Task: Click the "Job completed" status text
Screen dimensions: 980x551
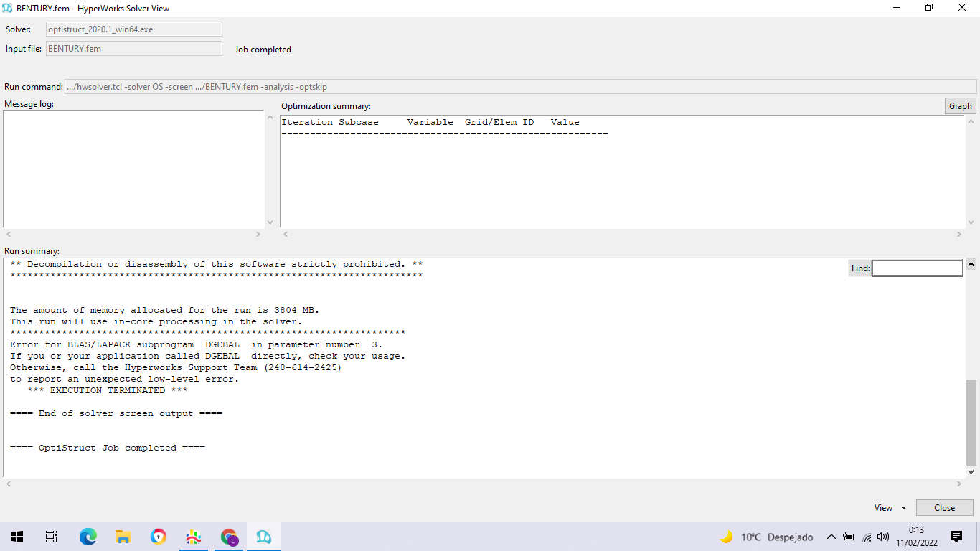Action: (263, 50)
